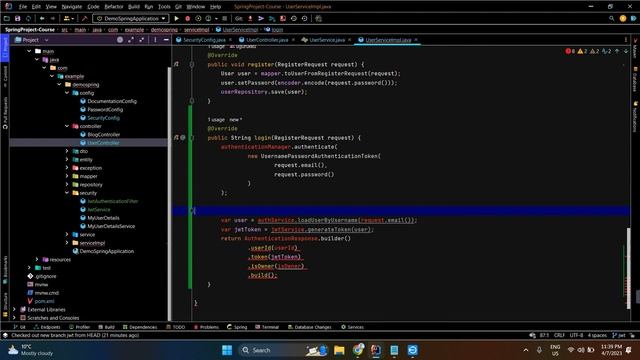
Task: Click the Git Update Project arrow icon
Action: click(x=250, y=18)
